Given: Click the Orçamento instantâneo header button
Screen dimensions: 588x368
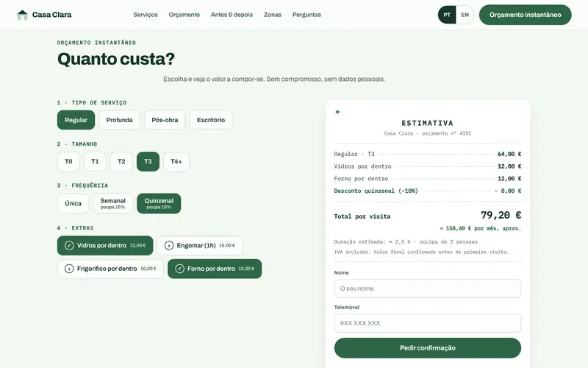Looking at the screenshot, I should click(x=526, y=15).
